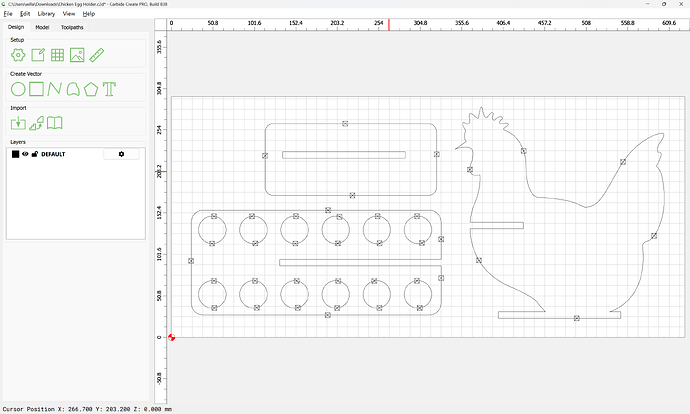Viewport: 690px width, 414px height.
Task: Select the background image icon in Setup
Action: pos(77,55)
